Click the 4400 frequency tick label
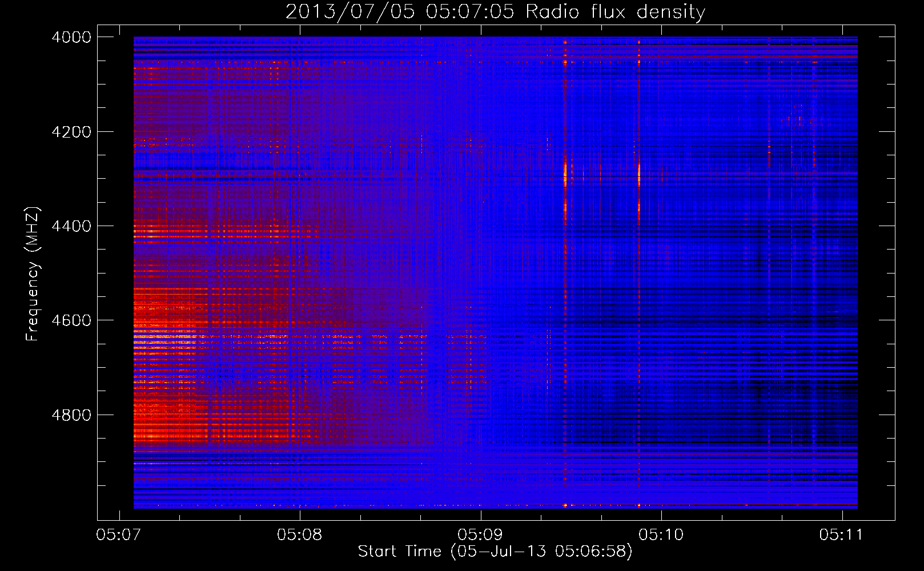Viewport: 924px width, 571px height. click(x=71, y=226)
